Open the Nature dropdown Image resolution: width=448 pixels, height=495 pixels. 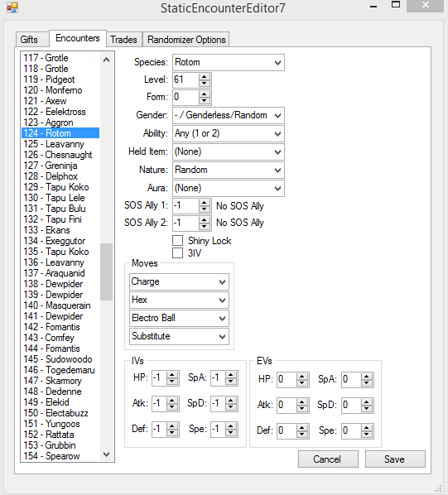tap(229, 171)
